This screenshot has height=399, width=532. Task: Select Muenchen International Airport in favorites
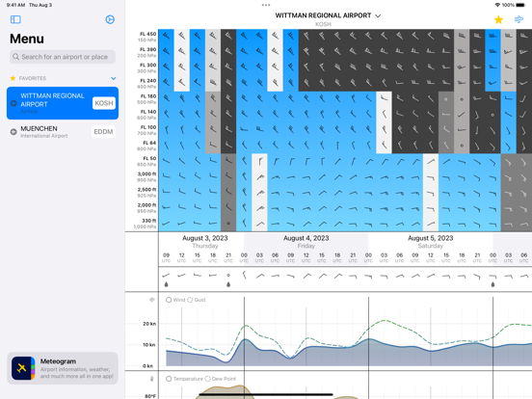(x=63, y=132)
